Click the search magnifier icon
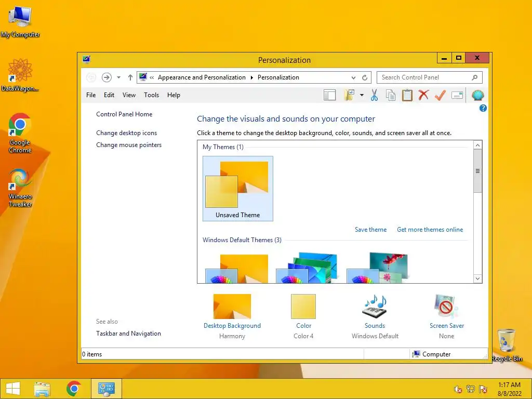Screen dimensions: 532x399 pos(475,78)
